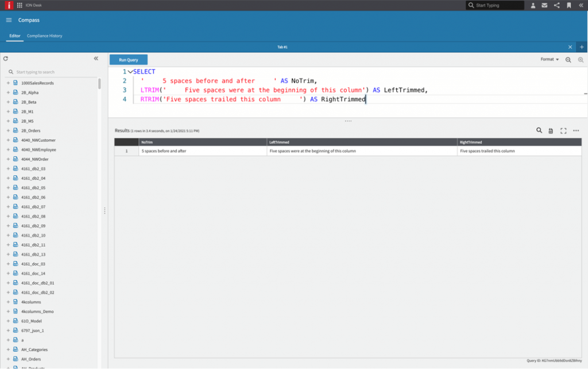Expand the 2B_Orders tree node
This screenshot has width=588, height=369.
point(8,130)
